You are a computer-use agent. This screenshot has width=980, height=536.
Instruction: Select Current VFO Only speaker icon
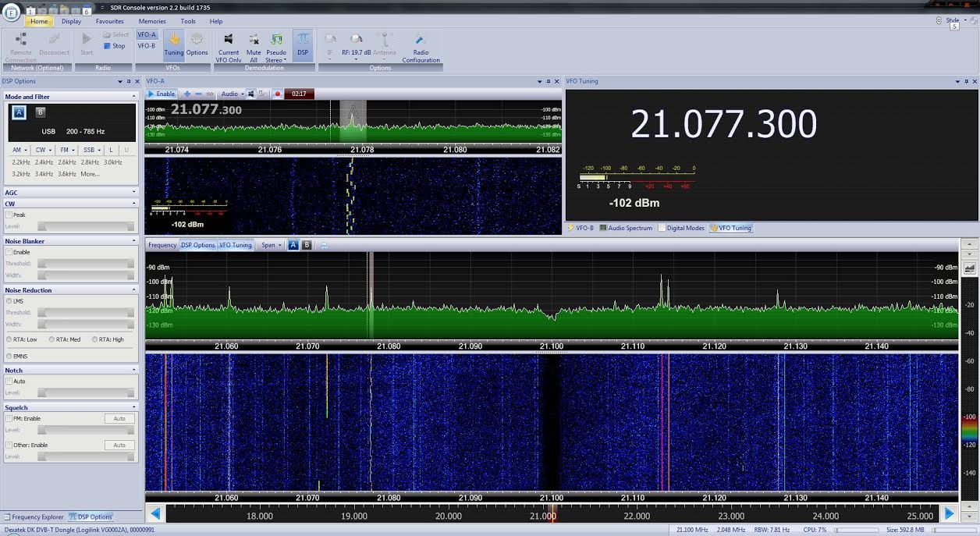click(x=229, y=39)
